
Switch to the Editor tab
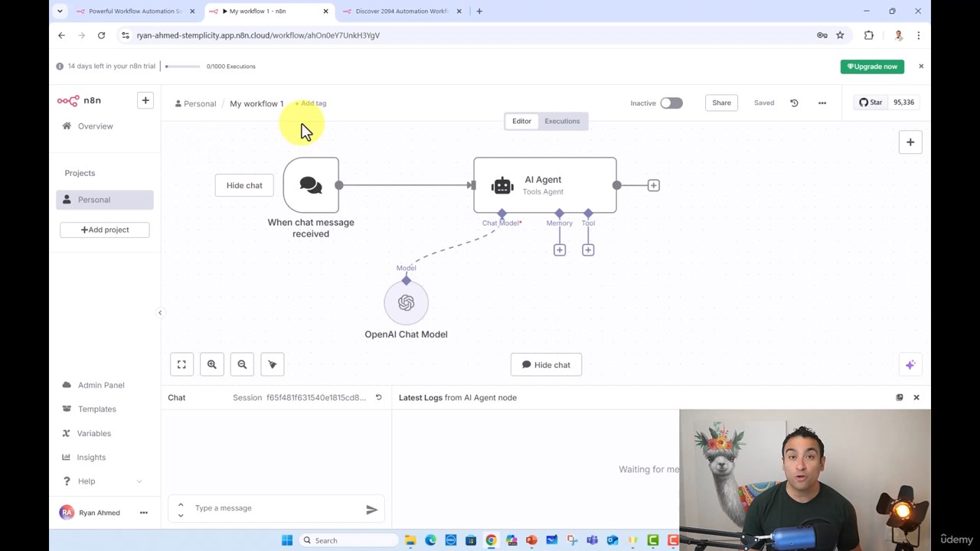tap(521, 121)
